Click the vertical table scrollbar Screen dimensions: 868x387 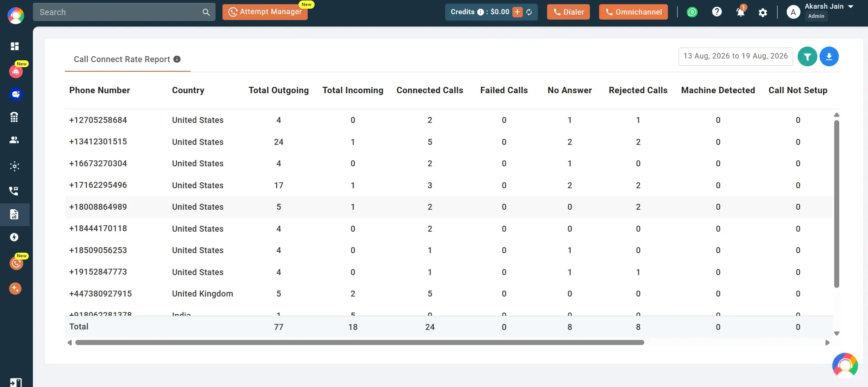(836, 204)
